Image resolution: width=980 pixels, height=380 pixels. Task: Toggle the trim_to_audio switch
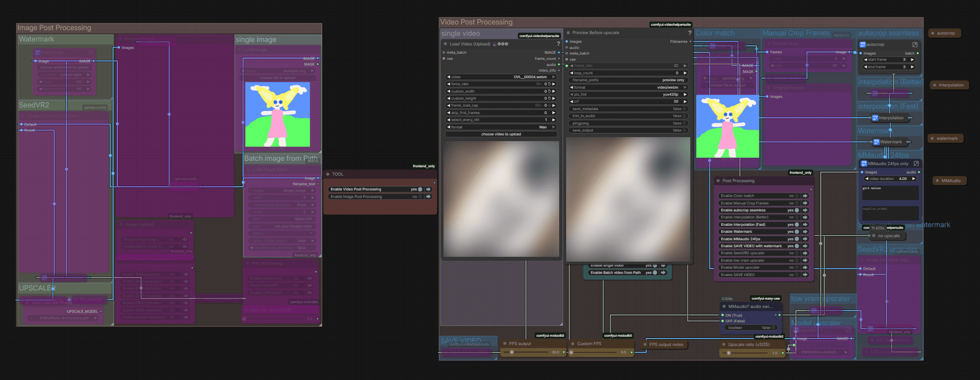tap(684, 116)
